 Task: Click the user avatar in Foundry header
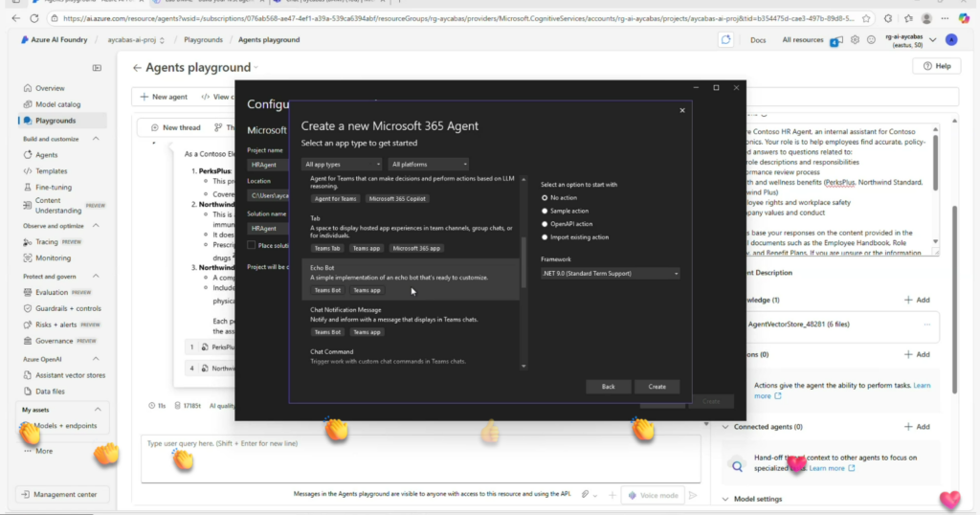(x=951, y=40)
